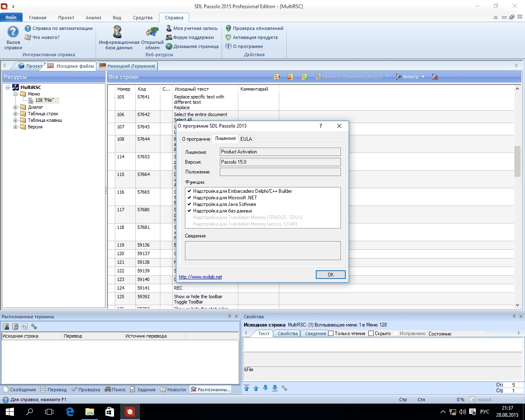This screenshot has width=525, height=420.
Task: Expand the Таблица клавиш folder node
Action: coord(15,120)
